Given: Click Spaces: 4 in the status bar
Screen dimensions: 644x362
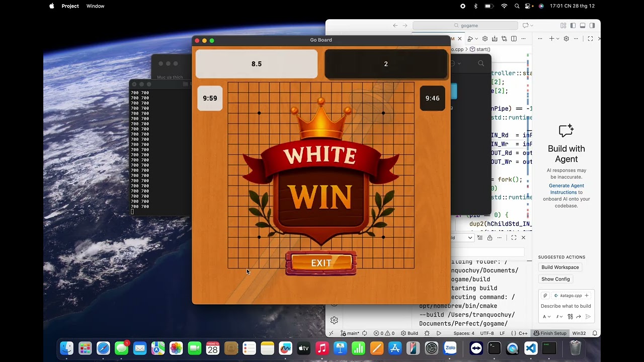Looking at the screenshot, I should point(464,333).
